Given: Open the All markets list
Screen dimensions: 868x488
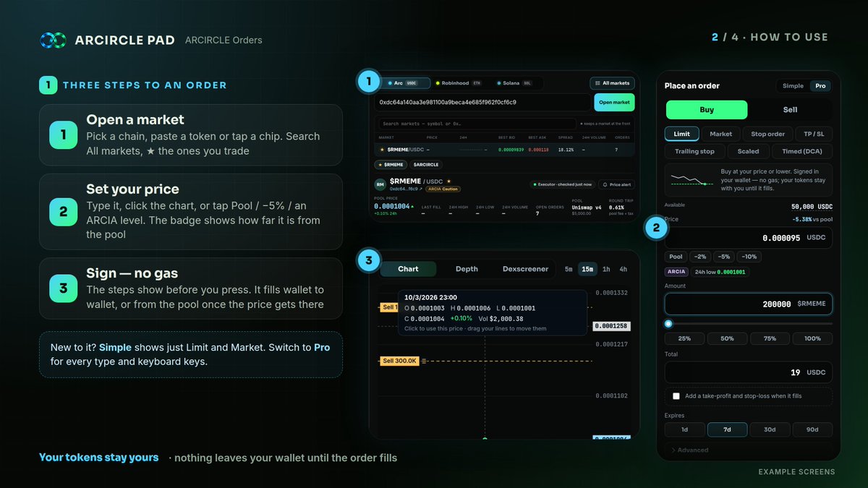Looking at the screenshot, I should [612, 83].
